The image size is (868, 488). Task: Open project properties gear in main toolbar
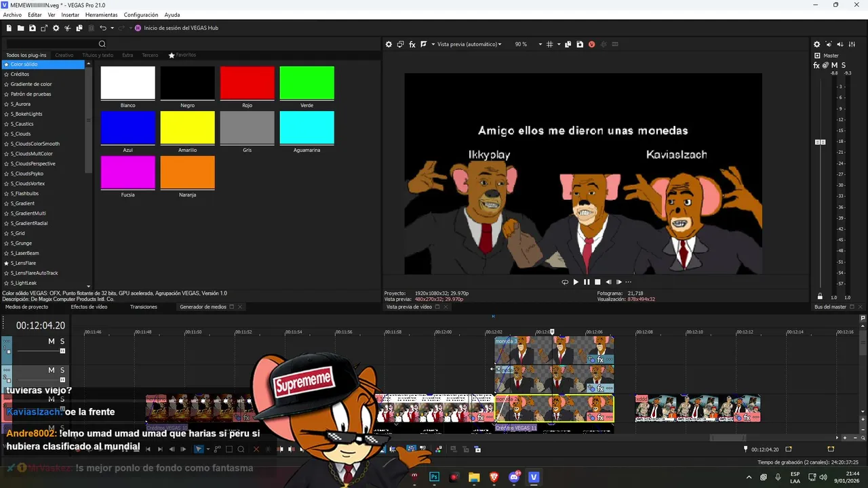pyautogui.click(x=56, y=28)
